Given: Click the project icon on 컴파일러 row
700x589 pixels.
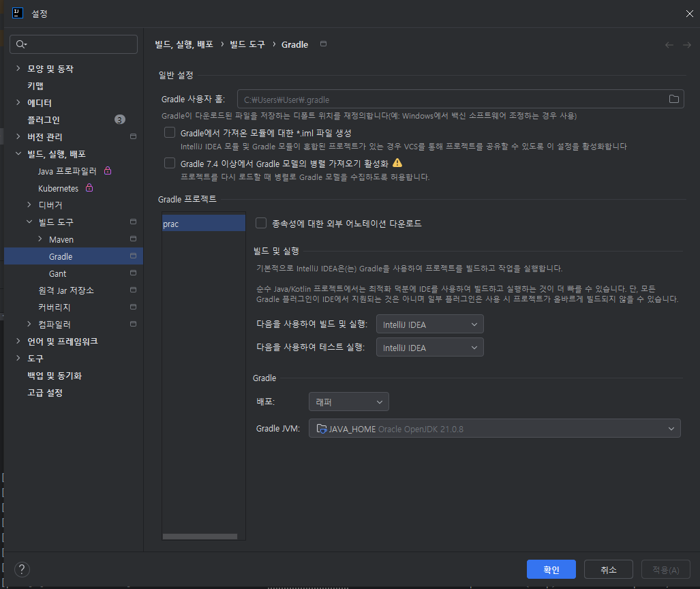Looking at the screenshot, I should (x=133, y=324).
